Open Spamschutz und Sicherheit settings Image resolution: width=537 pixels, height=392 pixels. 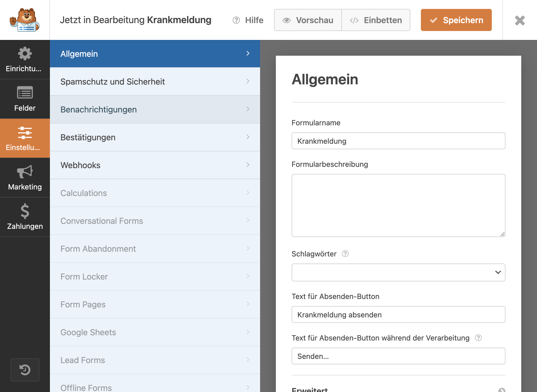coord(155,82)
